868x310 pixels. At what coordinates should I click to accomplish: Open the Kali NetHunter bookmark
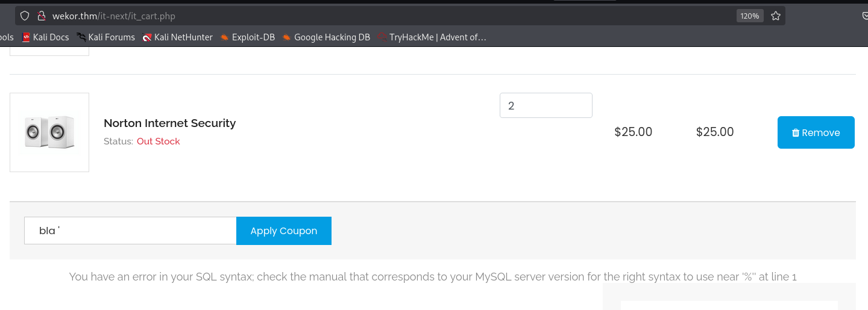[x=177, y=37]
